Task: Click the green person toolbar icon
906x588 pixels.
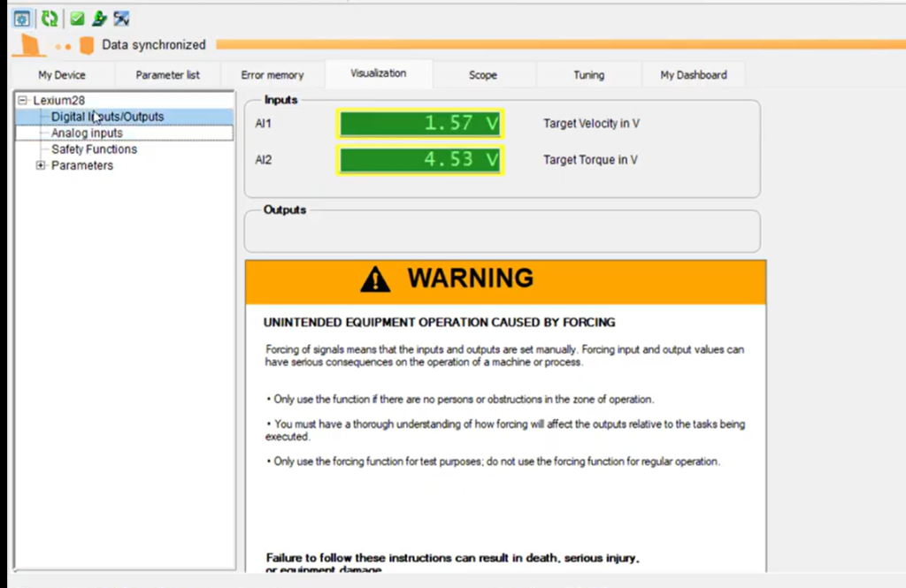Action: (x=99, y=18)
